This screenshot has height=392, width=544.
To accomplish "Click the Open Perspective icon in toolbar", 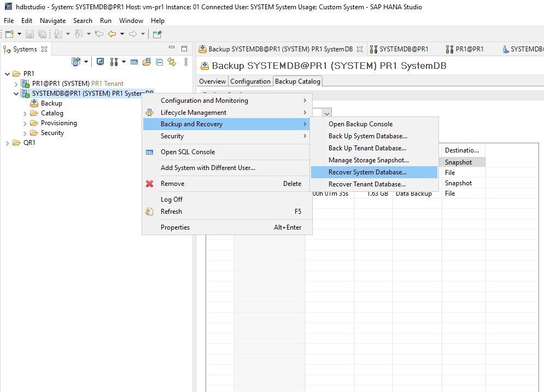I will pyautogui.click(x=157, y=34).
